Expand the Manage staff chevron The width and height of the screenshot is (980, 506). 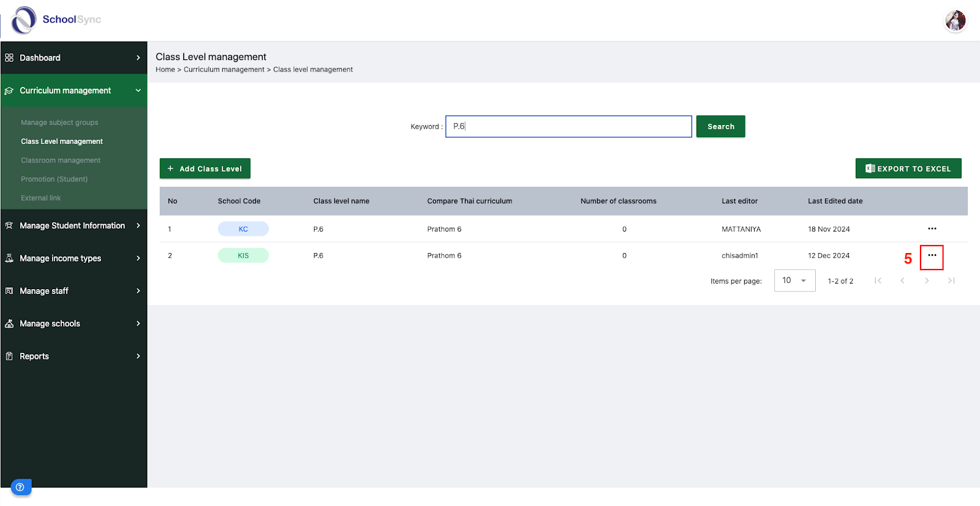(138, 291)
